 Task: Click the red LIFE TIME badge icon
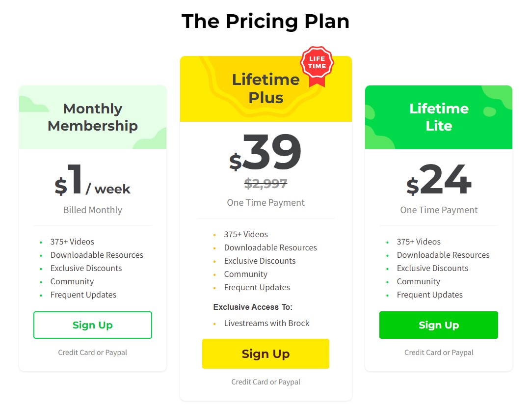317,66
